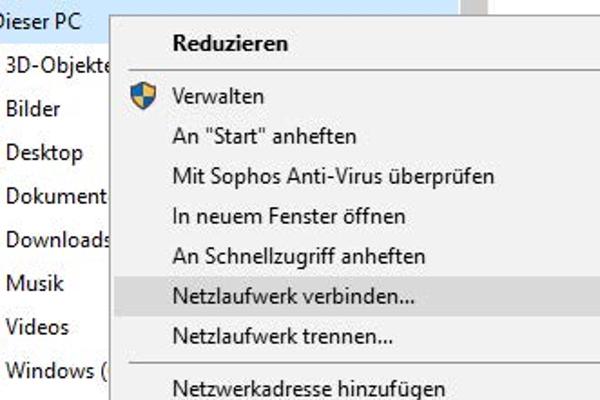The height and width of the screenshot is (400, 600).
Task: Open the 3D-Objekte folder
Action: click(x=56, y=66)
